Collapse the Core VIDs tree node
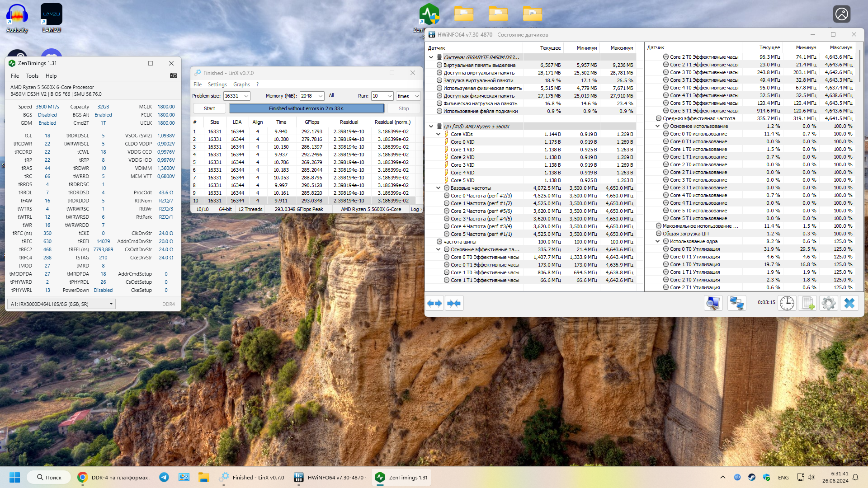This screenshot has height=488, width=868. tap(438, 134)
